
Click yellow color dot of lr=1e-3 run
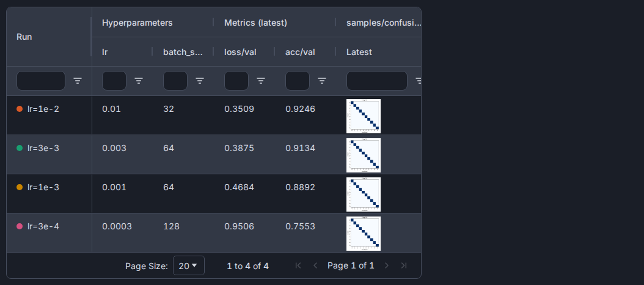click(x=20, y=187)
